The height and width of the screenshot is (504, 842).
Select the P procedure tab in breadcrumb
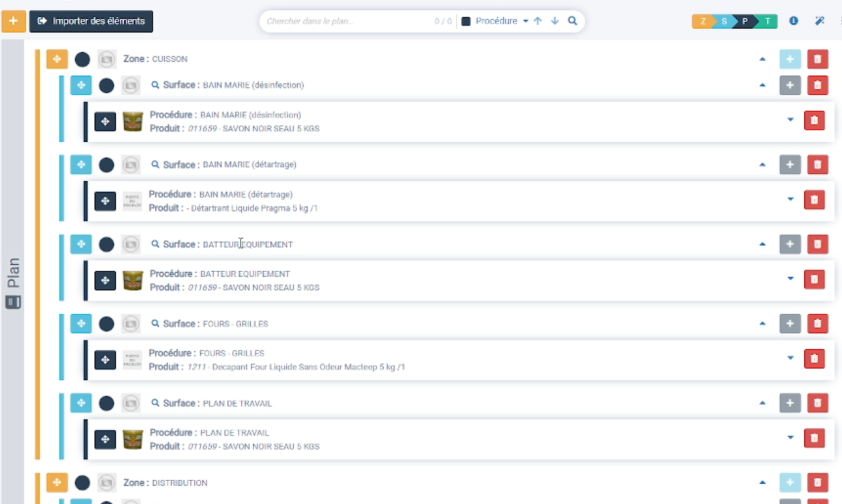point(744,21)
